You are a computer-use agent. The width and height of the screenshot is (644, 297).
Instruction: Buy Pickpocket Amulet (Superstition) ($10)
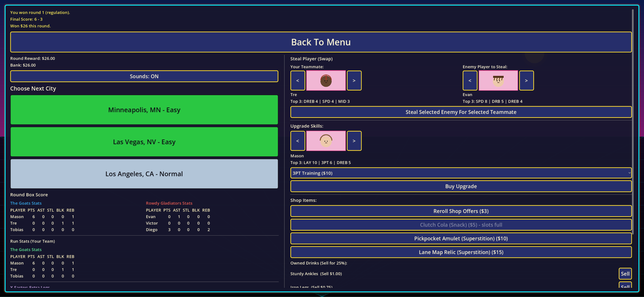tap(461, 238)
